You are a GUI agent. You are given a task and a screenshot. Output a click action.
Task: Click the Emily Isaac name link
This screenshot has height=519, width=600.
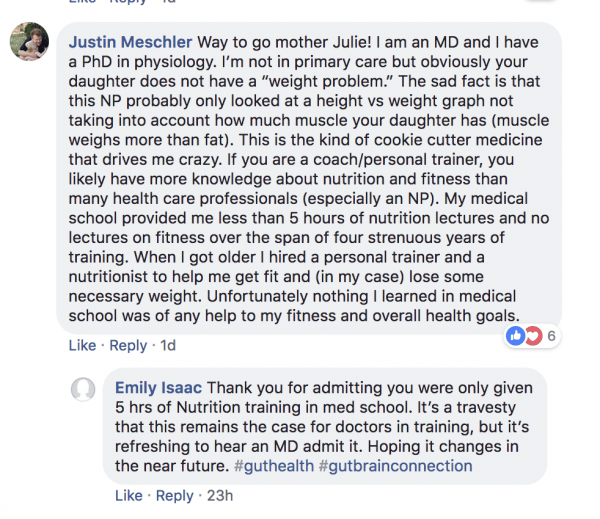[158, 388]
